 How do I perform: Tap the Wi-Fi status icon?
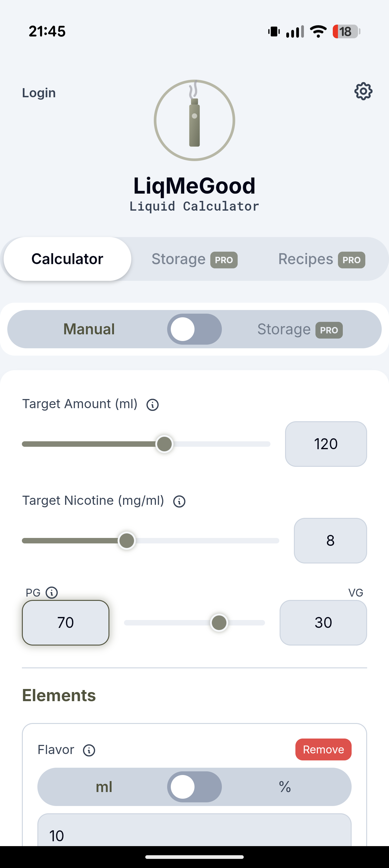(x=318, y=32)
